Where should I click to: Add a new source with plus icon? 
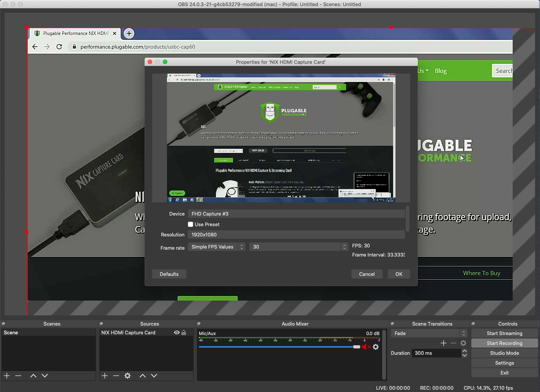tap(105, 376)
